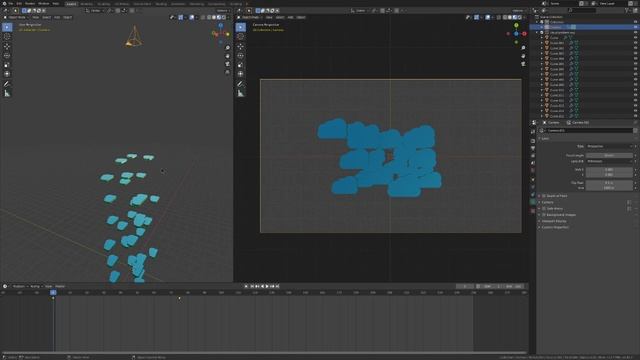Click the Clip Start value field

click(610, 183)
